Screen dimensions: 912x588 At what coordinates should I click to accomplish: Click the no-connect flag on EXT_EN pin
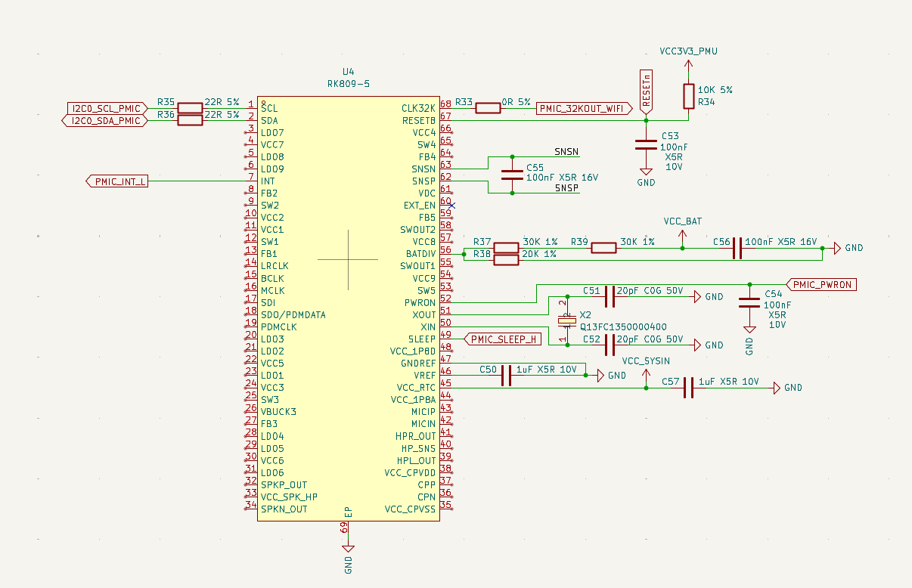pos(451,205)
